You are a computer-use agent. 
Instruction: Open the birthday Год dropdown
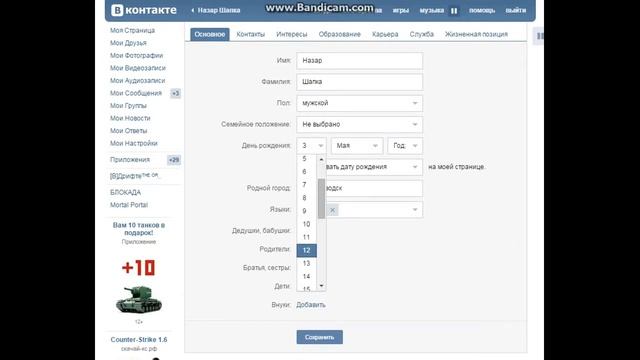(405, 146)
